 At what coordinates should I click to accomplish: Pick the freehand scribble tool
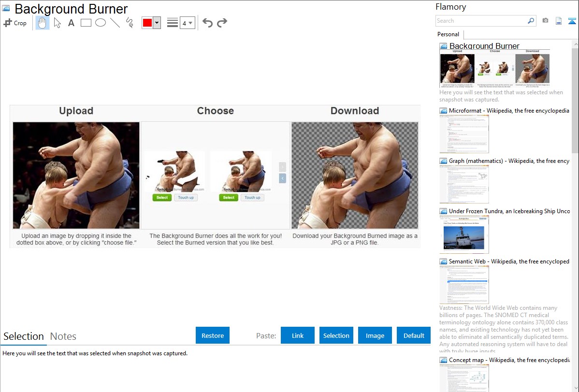(x=130, y=23)
